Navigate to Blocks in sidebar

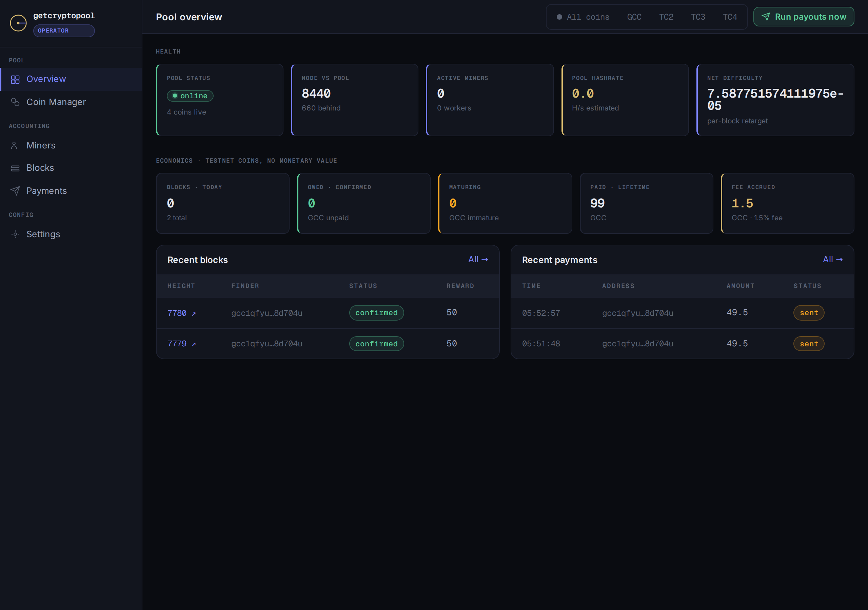point(71,168)
